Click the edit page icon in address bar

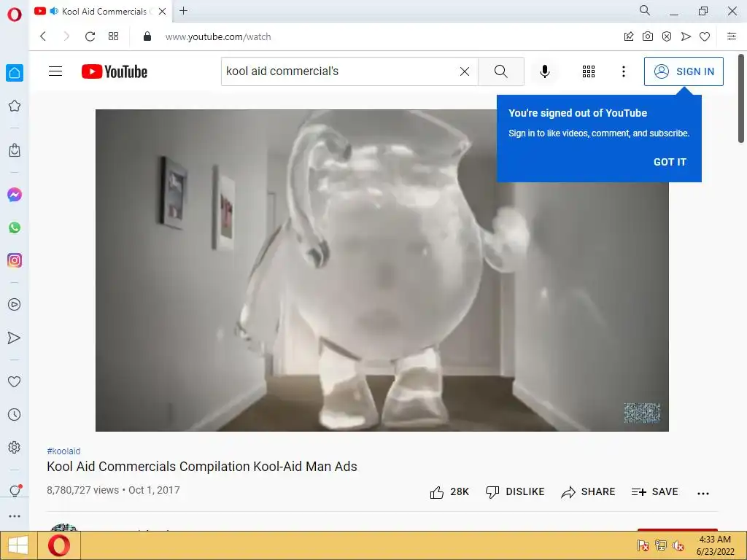coord(629,36)
